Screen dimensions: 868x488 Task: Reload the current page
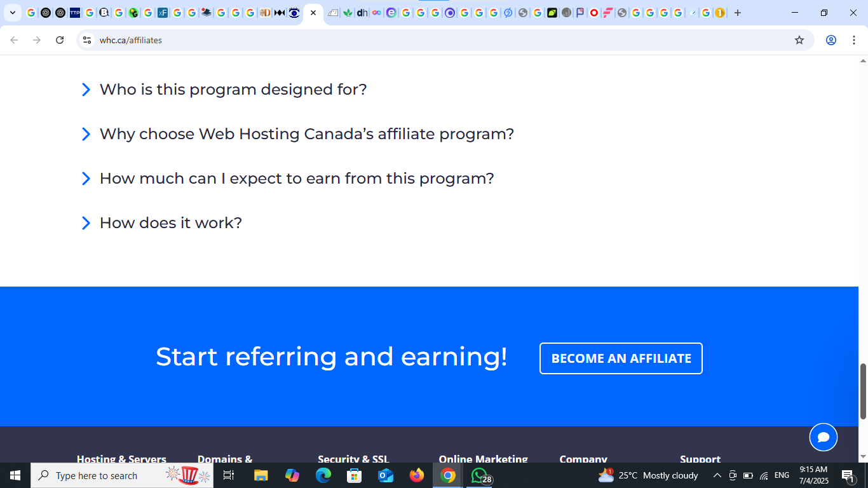tap(60, 40)
